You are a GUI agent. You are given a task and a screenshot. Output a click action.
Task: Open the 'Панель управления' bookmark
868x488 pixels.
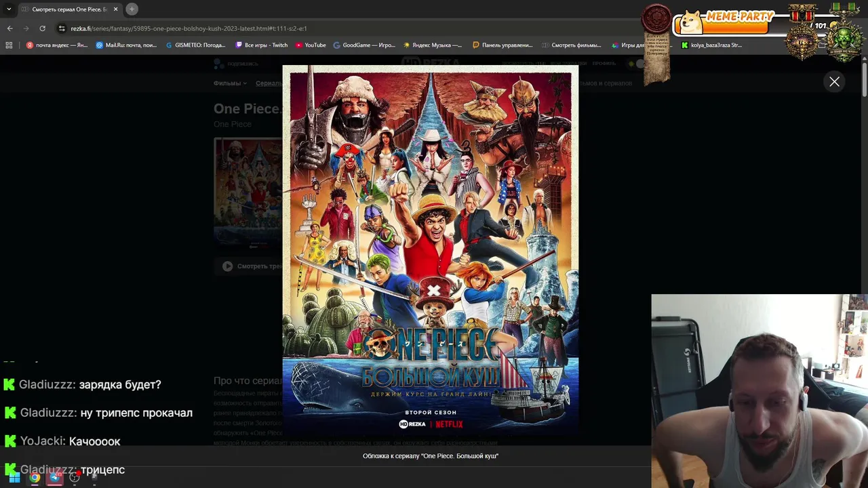coord(502,45)
